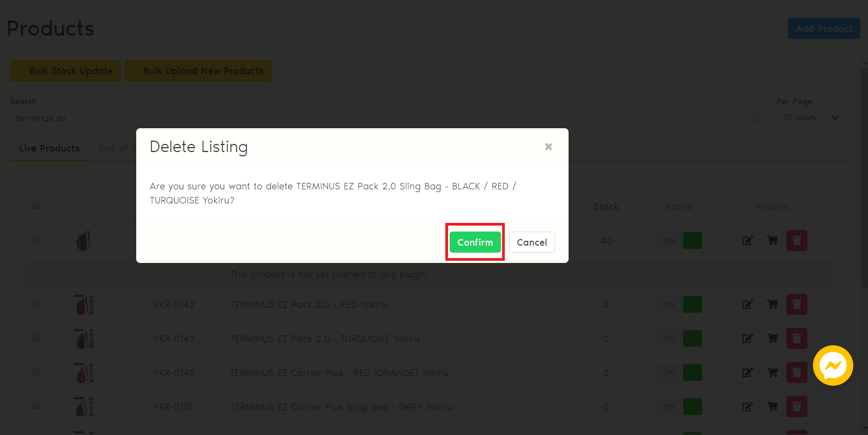Click cart icon for YKR-0142

(772, 305)
